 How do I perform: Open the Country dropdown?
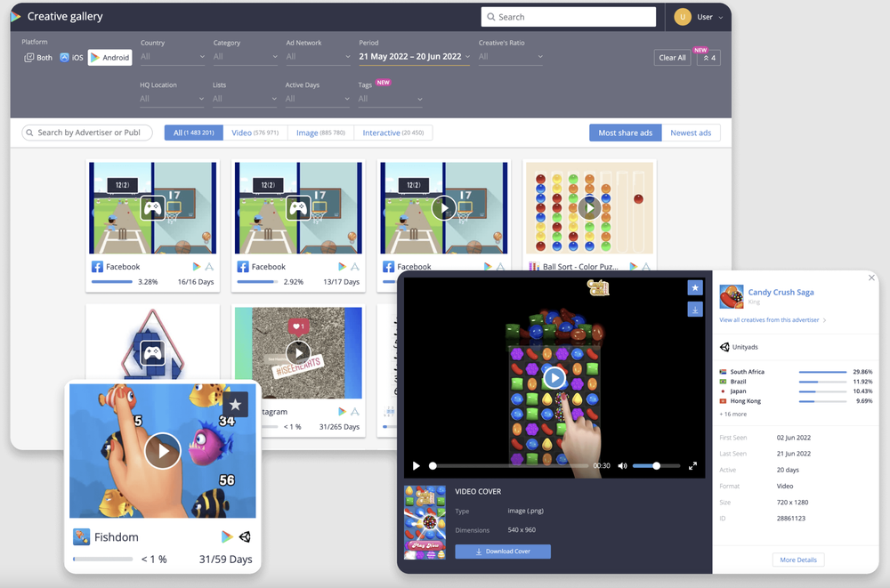tap(172, 57)
